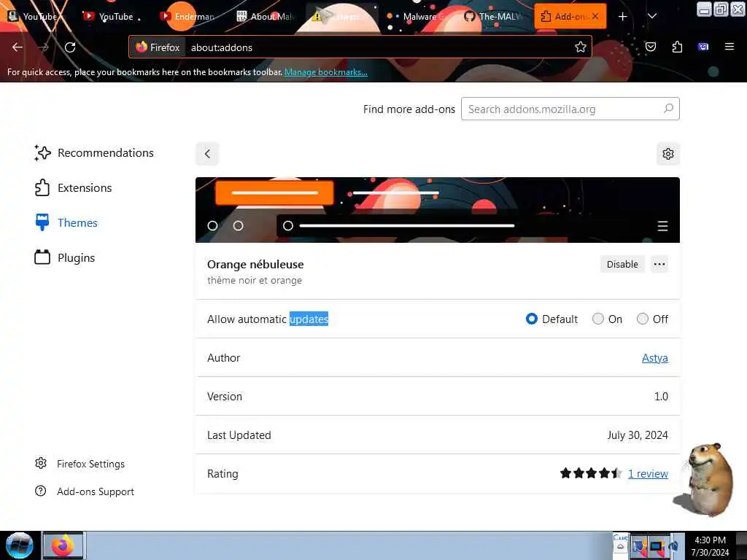Select Extensions label in sidebar
747x560 pixels.
(85, 187)
